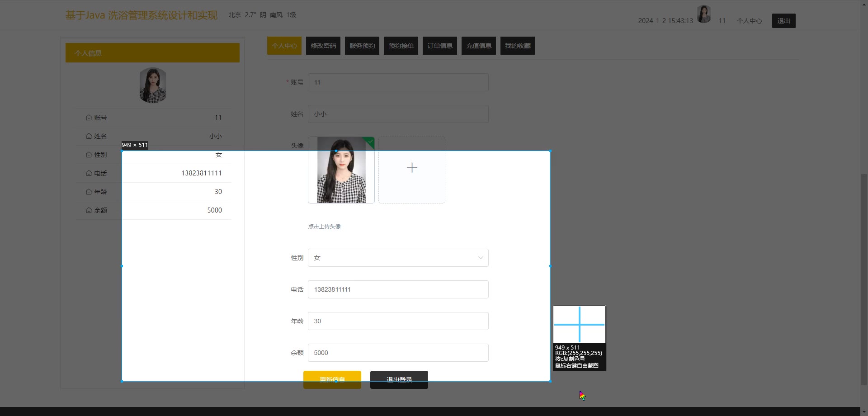Click the page vertical scrollbar
Viewport: 868px width, 416px height.
tap(864, 279)
